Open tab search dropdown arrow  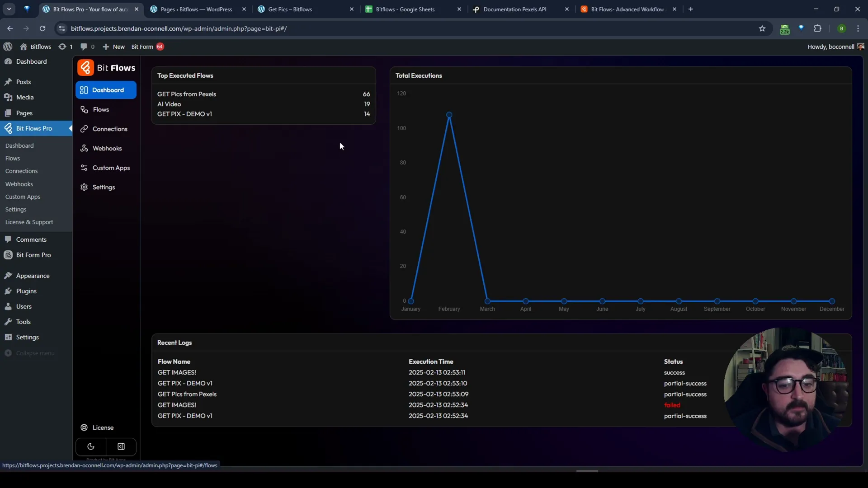click(9, 9)
